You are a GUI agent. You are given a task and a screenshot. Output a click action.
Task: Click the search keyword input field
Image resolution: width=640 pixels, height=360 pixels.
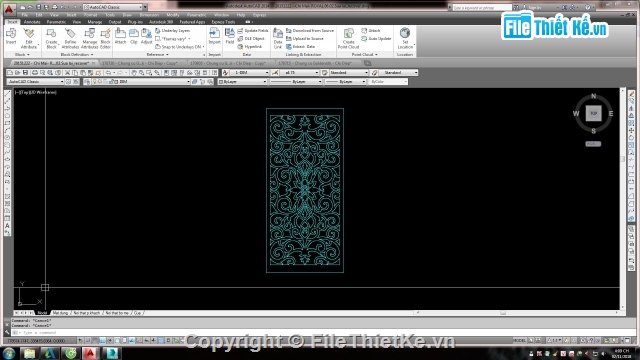point(482,7)
